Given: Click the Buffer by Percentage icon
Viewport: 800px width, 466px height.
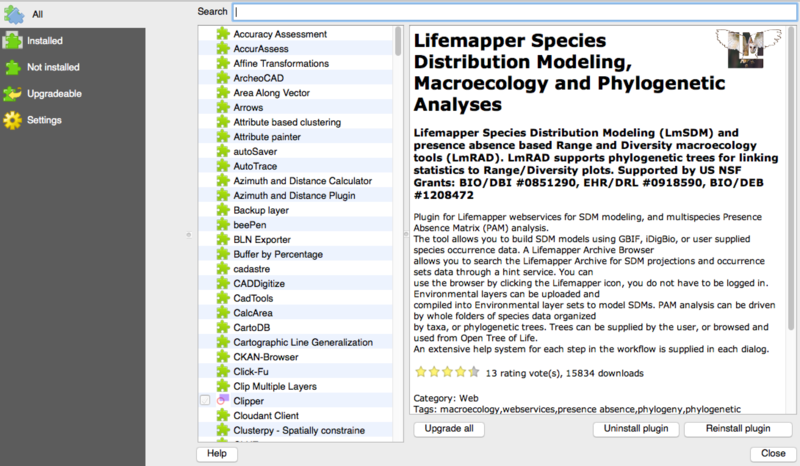Looking at the screenshot, I should pyautogui.click(x=223, y=254).
